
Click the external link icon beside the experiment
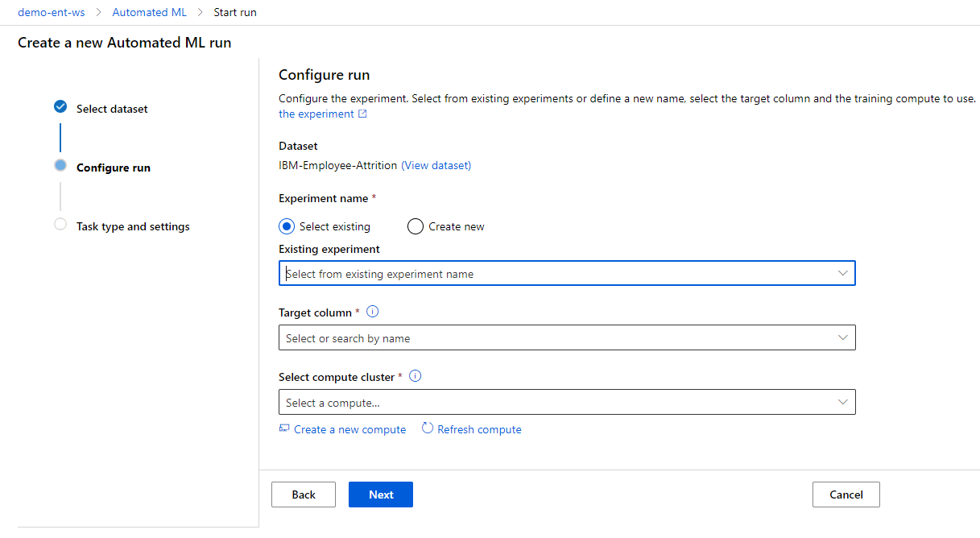click(x=362, y=114)
